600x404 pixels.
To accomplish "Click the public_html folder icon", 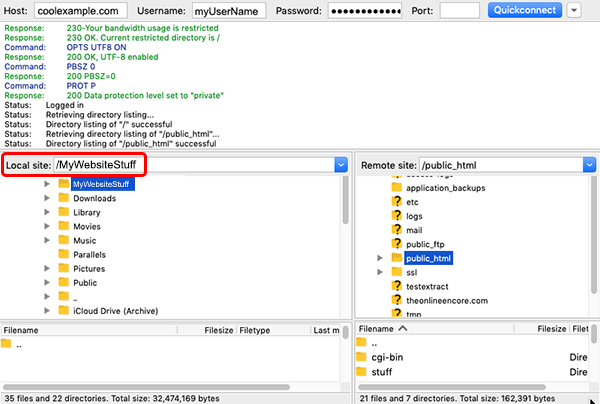I will (x=397, y=258).
